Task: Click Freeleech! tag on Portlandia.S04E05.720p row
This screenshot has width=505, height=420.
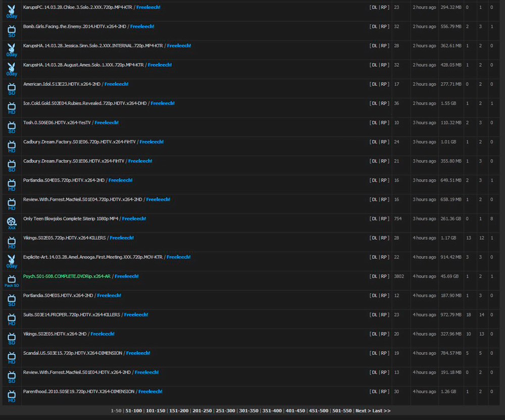Action: click(121, 180)
